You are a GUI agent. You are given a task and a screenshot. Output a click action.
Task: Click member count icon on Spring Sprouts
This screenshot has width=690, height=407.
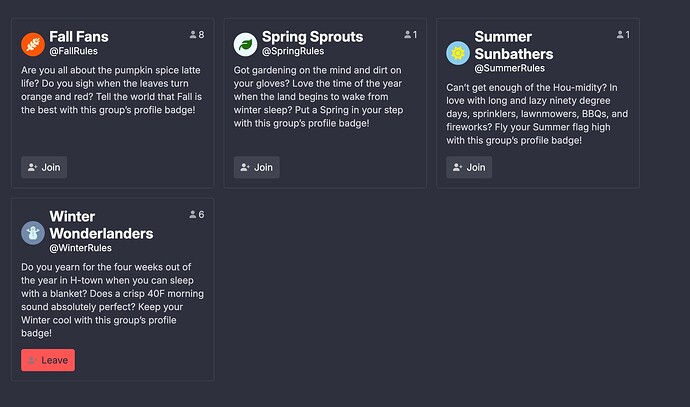coord(407,35)
